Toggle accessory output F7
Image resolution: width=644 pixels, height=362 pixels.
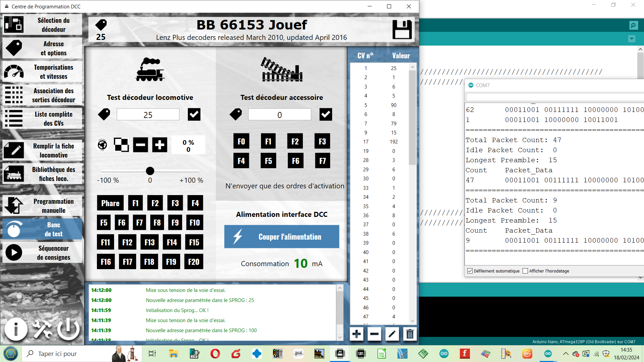point(322,161)
